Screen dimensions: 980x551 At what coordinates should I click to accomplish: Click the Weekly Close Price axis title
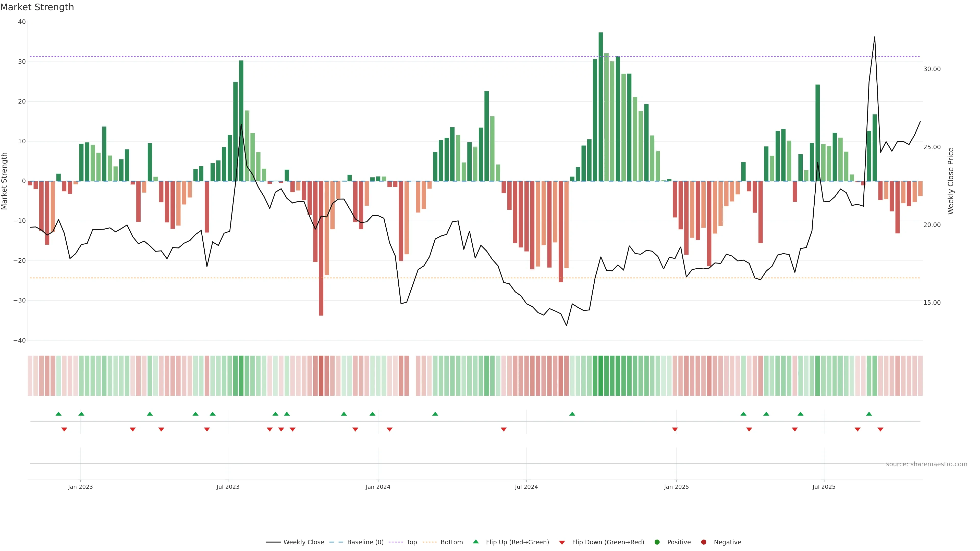[951, 181]
